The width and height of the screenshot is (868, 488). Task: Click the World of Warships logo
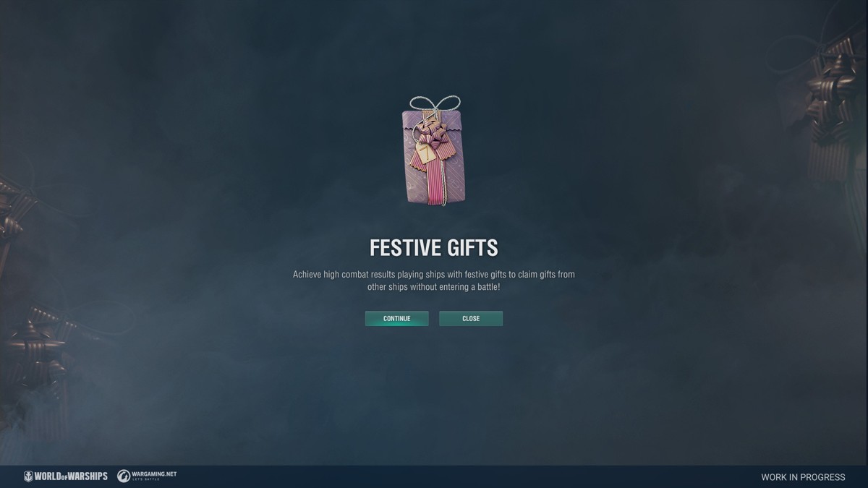[x=66, y=476]
